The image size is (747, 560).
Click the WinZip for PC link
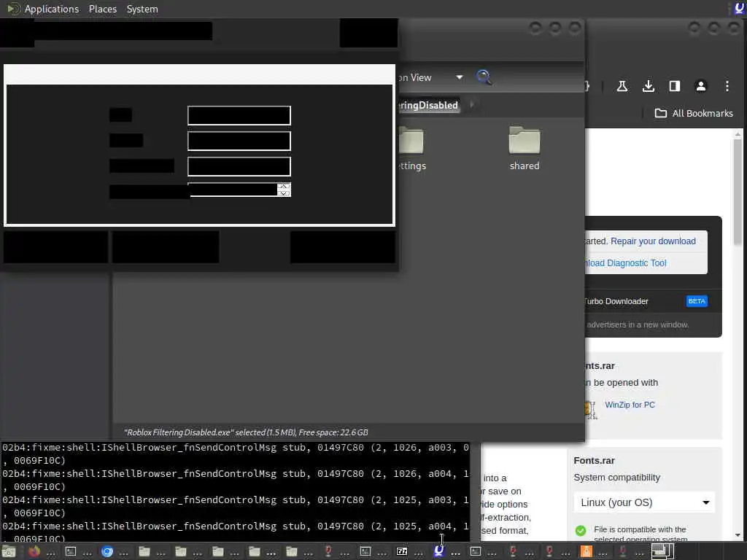(630, 405)
